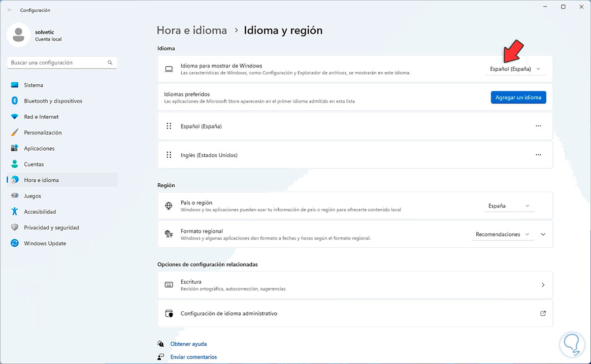Open the Obtener ayuda link
This screenshot has height=364, width=591.
[x=188, y=344]
